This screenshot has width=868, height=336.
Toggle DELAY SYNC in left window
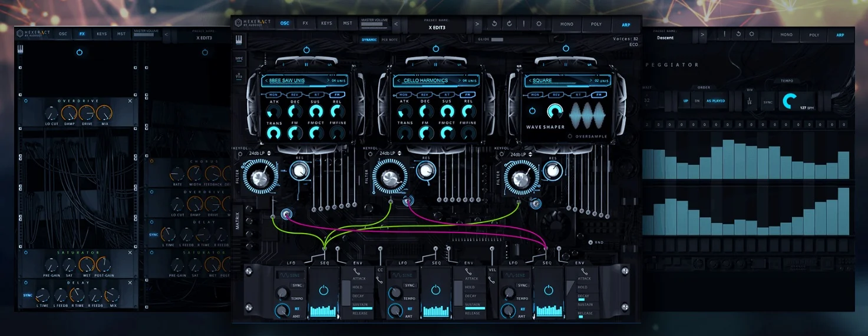click(27, 295)
